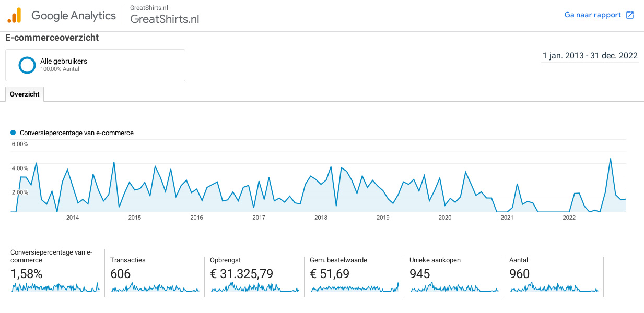This screenshot has width=644, height=313.
Task: Click the 2016 timeline label
Action: (196, 218)
